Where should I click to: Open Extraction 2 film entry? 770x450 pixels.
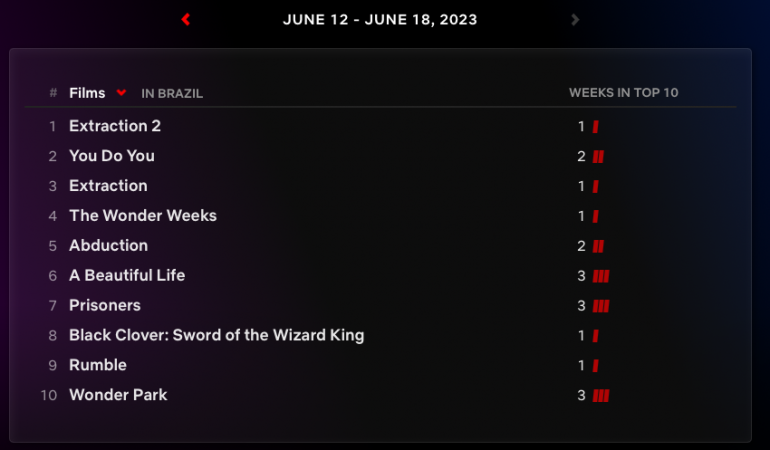[x=115, y=126]
